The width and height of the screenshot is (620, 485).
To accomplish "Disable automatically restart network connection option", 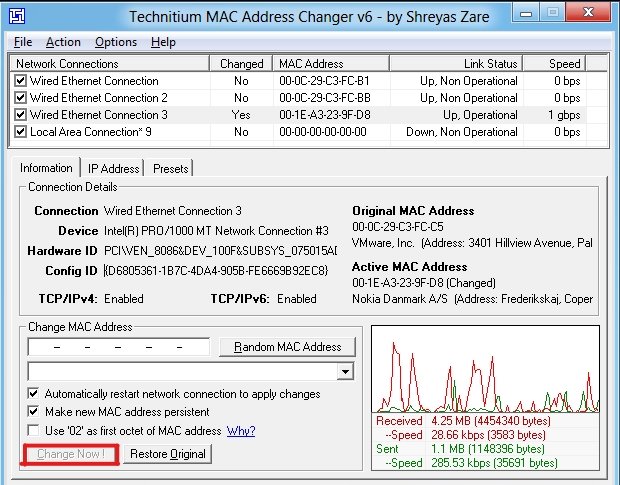I will click(x=34, y=394).
